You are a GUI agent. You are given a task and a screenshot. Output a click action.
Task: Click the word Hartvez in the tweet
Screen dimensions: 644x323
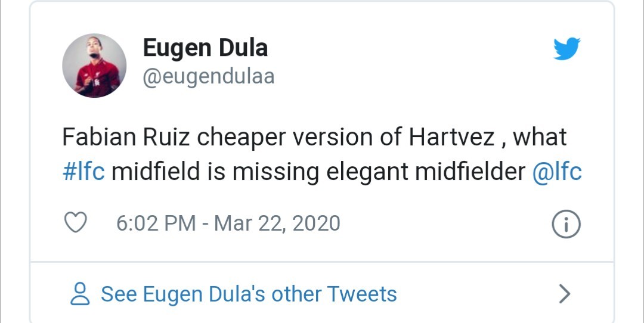[451, 138]
